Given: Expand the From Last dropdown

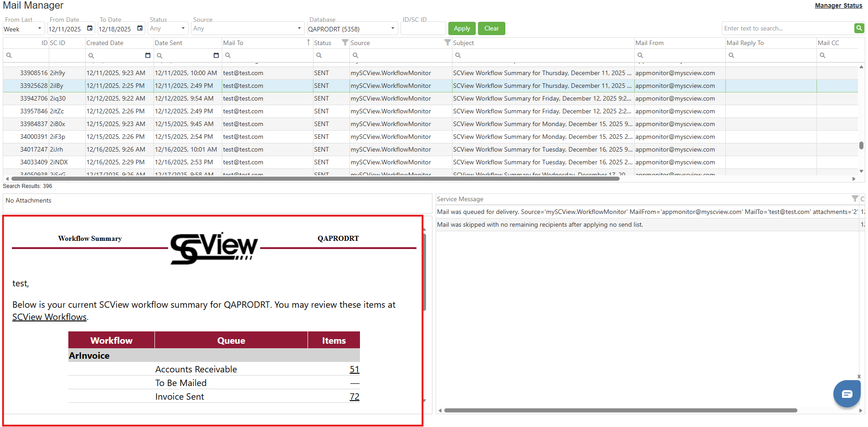Looking at the screenshot, I should point(40,28).
